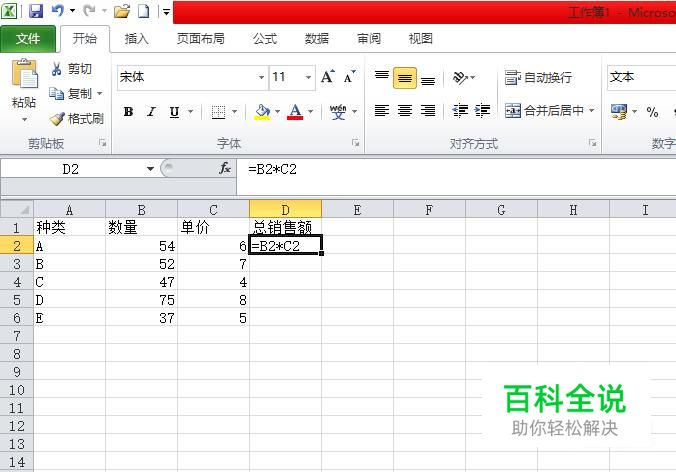The height and width of the screenshot is (472, 676).
Task: Switch to the 数据 data tab
Action: tap(317, 39)
